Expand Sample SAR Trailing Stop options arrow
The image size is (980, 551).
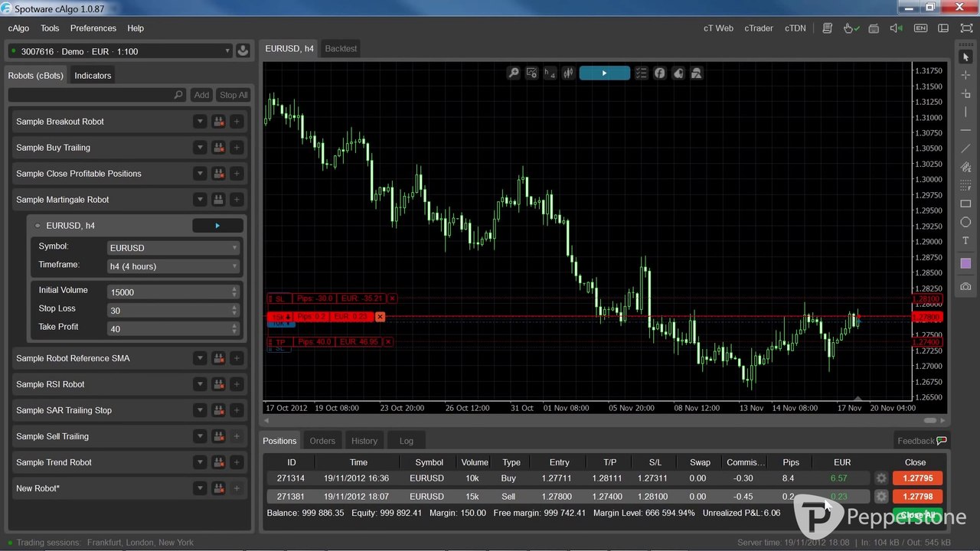point(200,410)
